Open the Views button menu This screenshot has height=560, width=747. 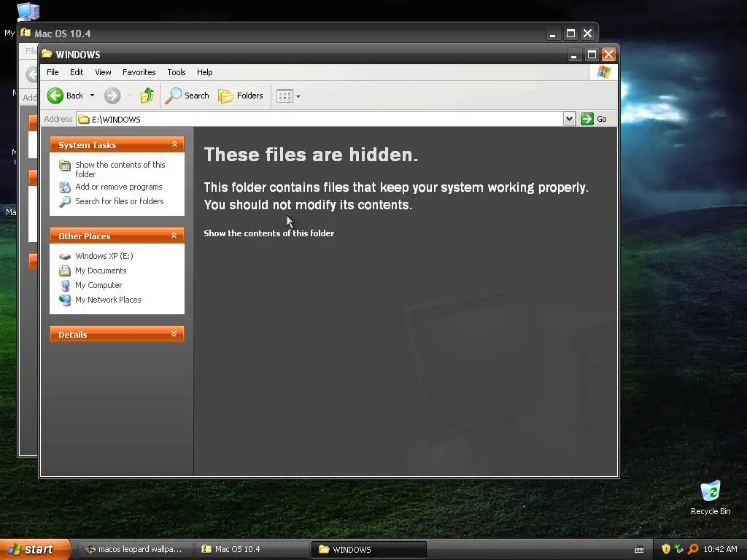click(x=288, y=96)
